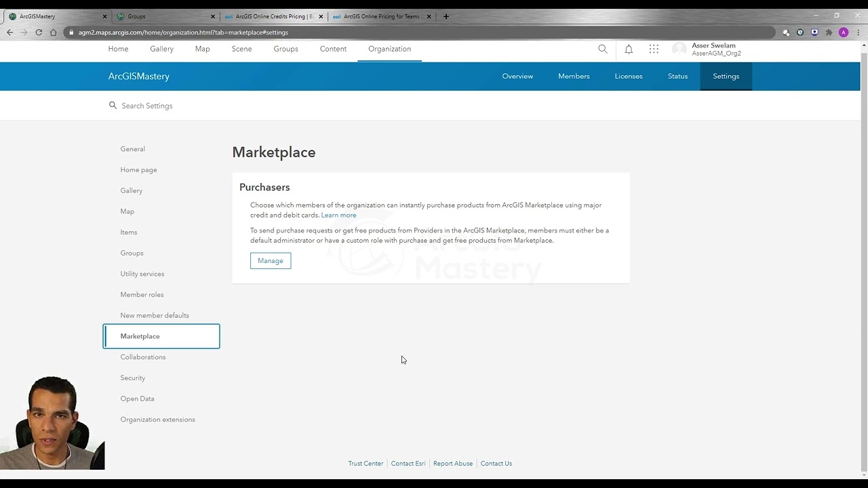
Task: Open Map settings in the sidebar
Action: [x=127, y=211]
